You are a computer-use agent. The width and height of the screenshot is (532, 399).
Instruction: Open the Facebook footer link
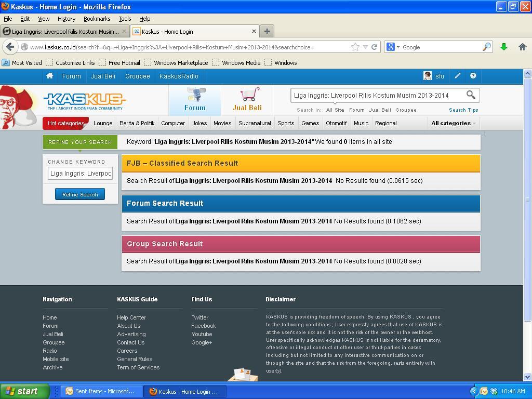tap(204, 326)
